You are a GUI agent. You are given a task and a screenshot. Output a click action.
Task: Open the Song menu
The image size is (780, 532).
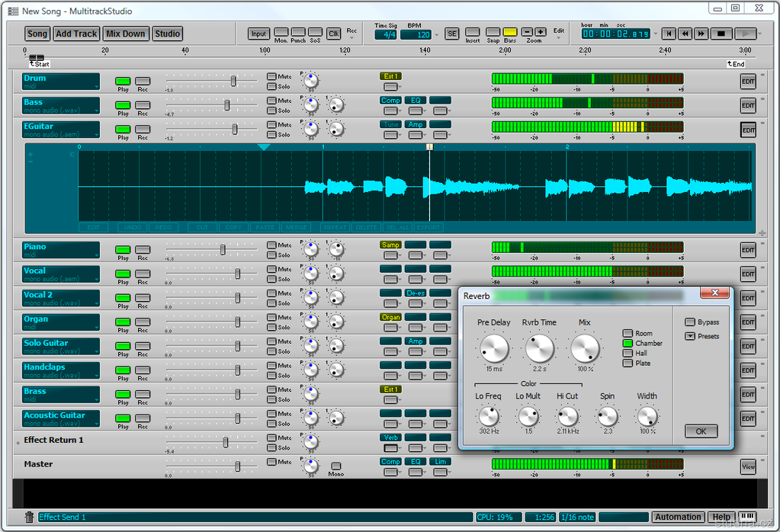click(x=37, y=34)
